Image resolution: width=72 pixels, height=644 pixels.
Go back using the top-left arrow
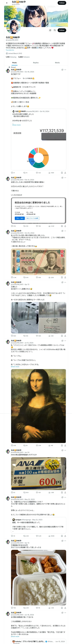click(x=7, y=3)
